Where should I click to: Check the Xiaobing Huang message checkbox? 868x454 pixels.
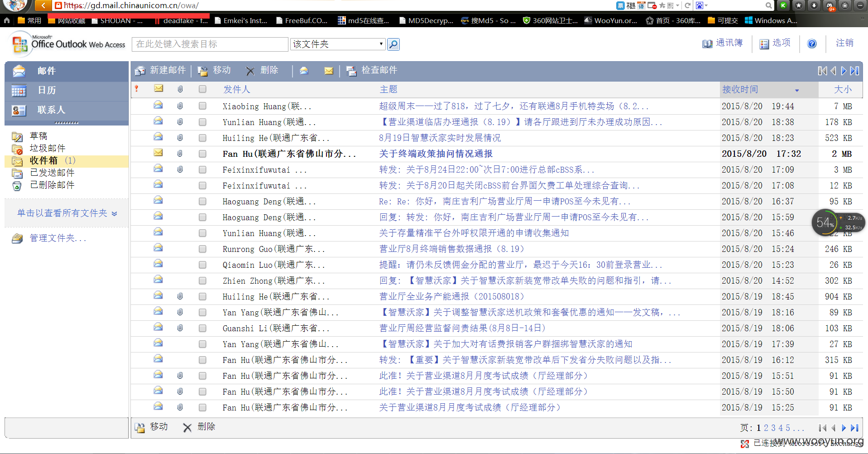point(202,106)
